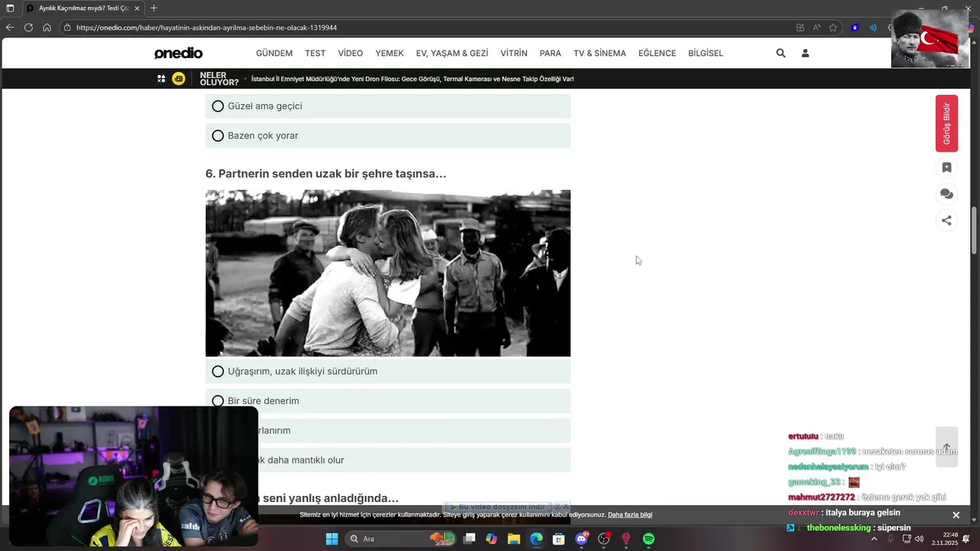Go back using the browser back arrow
Viewport: 980px width, 551px height.
[9, 28]
